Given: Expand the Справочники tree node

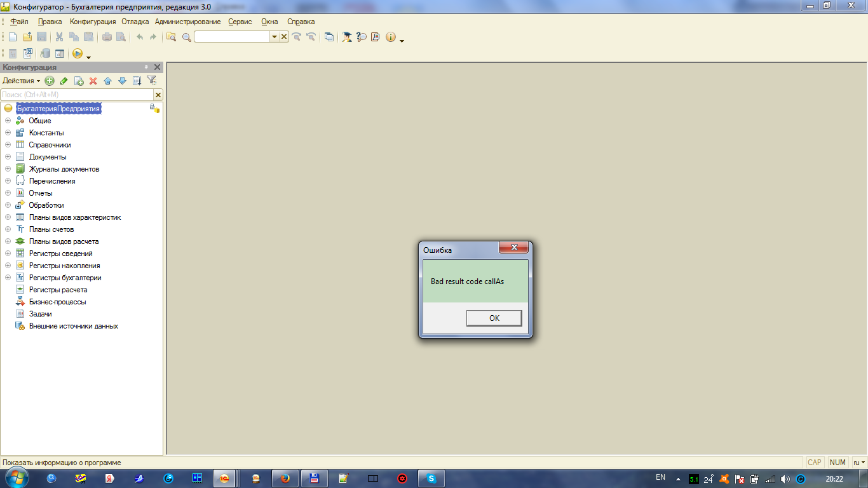Looking at the screenshot, I should coord(8,145).
